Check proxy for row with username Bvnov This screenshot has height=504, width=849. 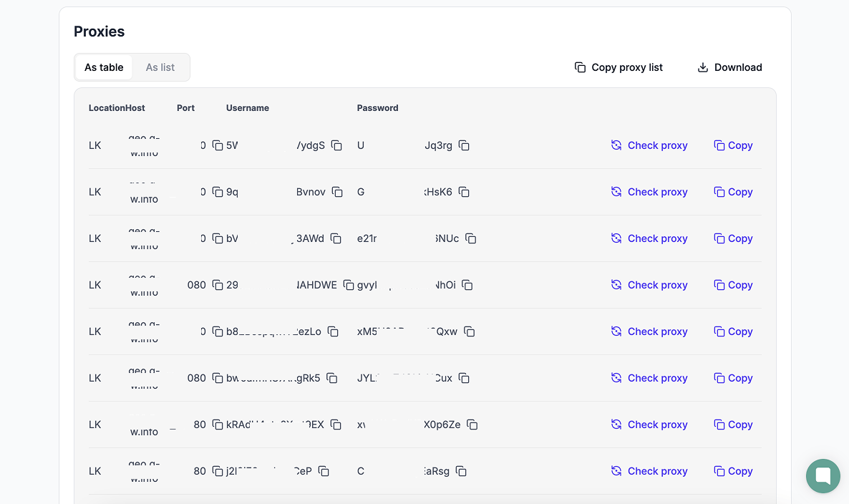[x=649, y=192]
